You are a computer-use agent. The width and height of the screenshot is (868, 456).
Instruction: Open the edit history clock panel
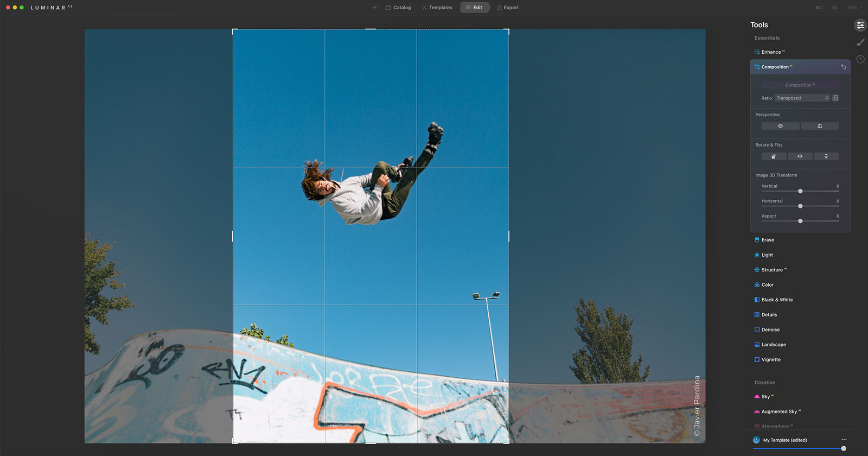860,59
